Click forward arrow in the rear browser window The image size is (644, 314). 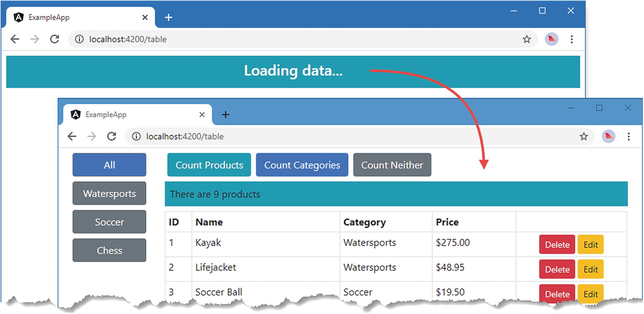pyautogui.click(x=35, y=39)
